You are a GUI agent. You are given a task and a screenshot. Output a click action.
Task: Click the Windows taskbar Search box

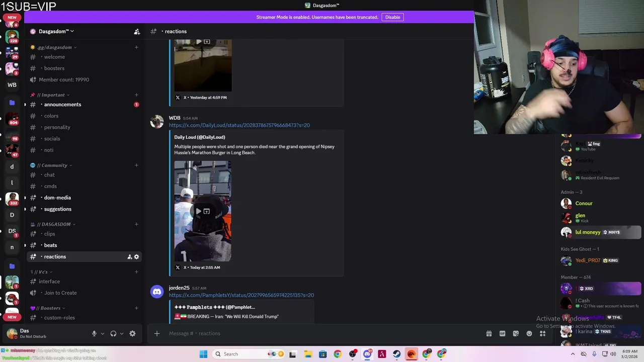coord(247,354)
